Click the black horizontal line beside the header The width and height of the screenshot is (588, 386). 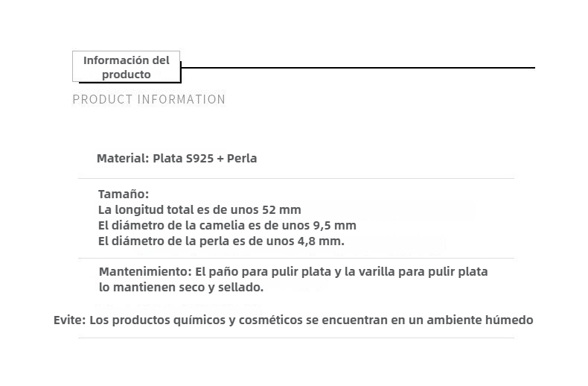(358, 68)
